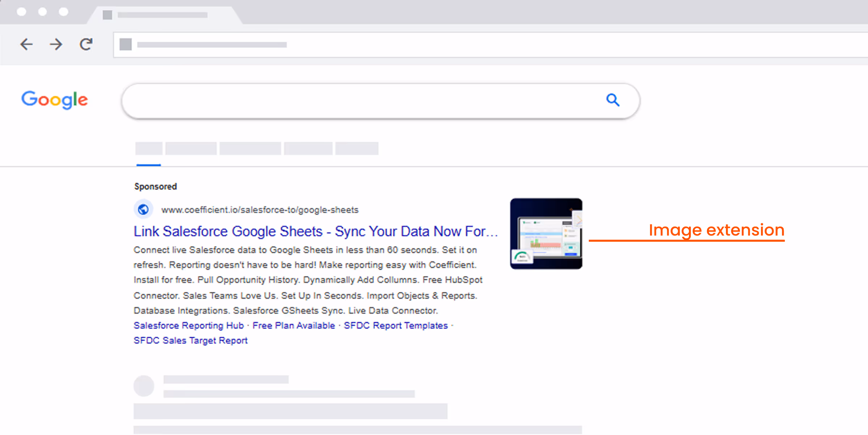The width and height of the screenshot is (868, 435).
Task: Open the SFDC Sales Target Report sitelink
Action: (190, 340)
